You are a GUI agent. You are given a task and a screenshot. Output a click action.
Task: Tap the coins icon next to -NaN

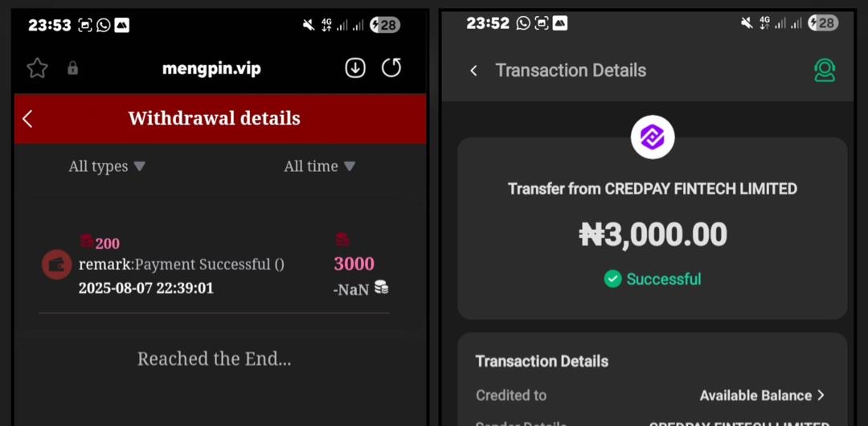click(381, 288)
